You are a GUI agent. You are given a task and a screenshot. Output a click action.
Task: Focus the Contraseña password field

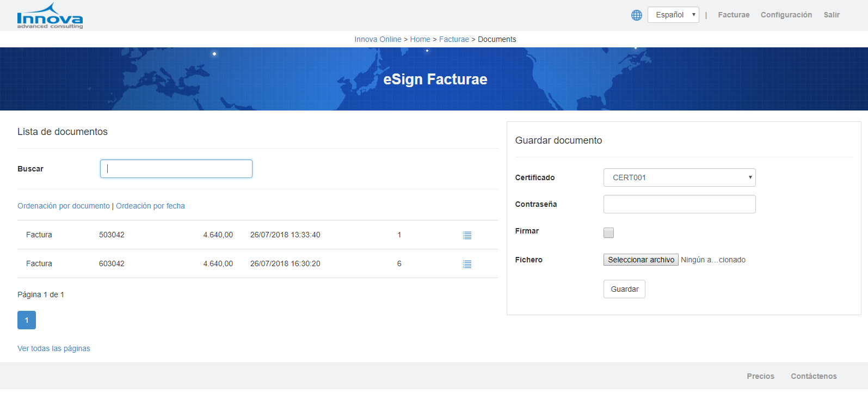(679, 204)
